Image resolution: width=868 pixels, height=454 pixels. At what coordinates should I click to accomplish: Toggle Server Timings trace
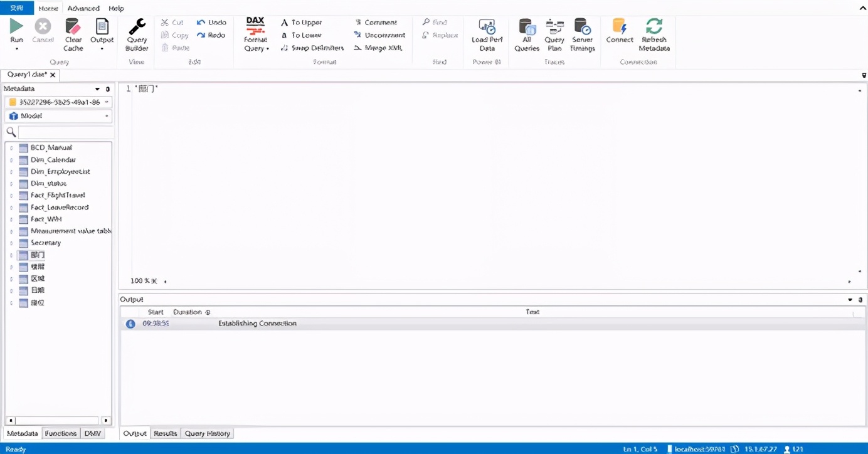coord(583,34)
